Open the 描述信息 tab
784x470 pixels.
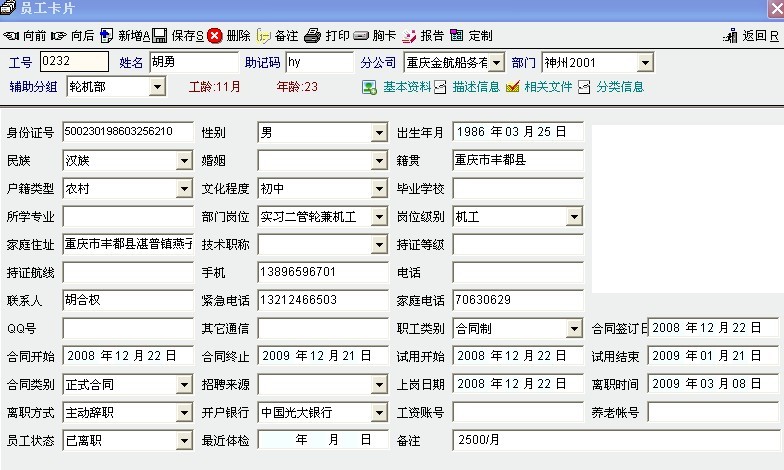(441, 87)
